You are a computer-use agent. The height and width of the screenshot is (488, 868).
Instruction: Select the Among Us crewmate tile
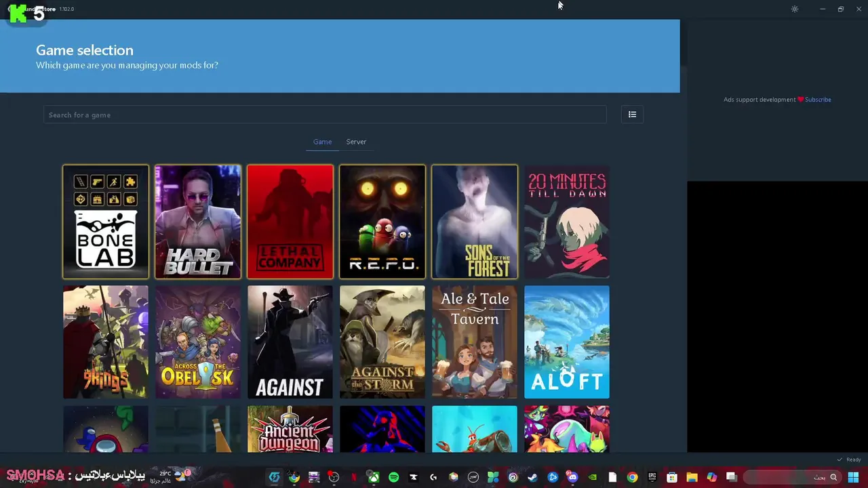106,429
